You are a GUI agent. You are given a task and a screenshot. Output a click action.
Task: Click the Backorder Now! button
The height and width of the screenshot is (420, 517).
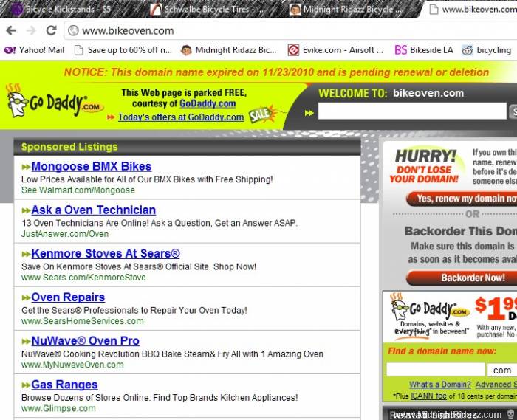tap(462, 278)
